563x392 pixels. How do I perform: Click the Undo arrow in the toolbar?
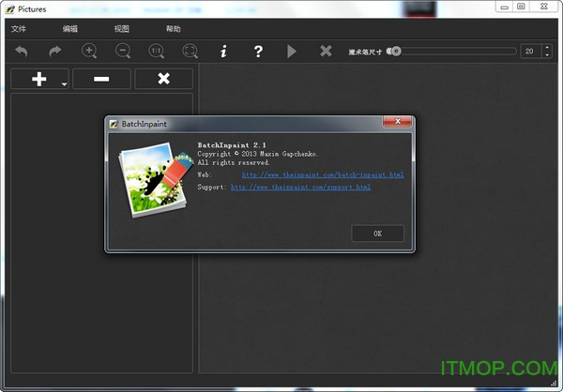click(x=22, y=52)
